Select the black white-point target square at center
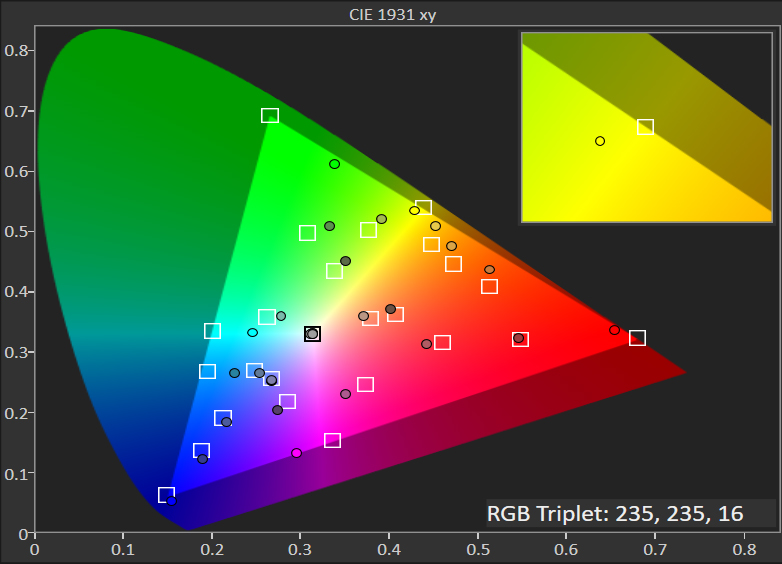This screenshot has height=564, width=782. [x=312, y=334]
